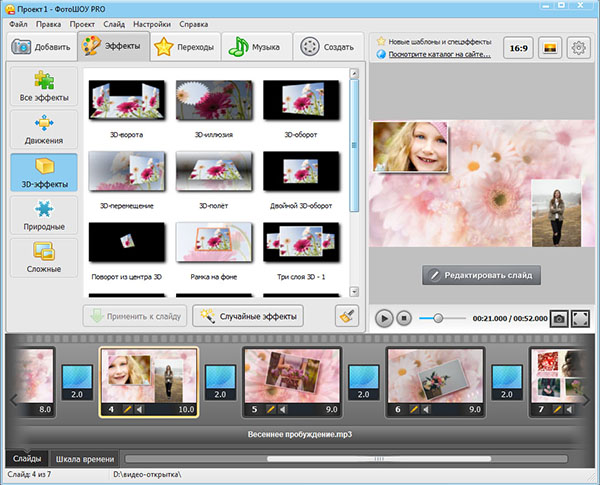Open the Слайд menu
The width and height of the screenshot is (600, 485).
115,23
